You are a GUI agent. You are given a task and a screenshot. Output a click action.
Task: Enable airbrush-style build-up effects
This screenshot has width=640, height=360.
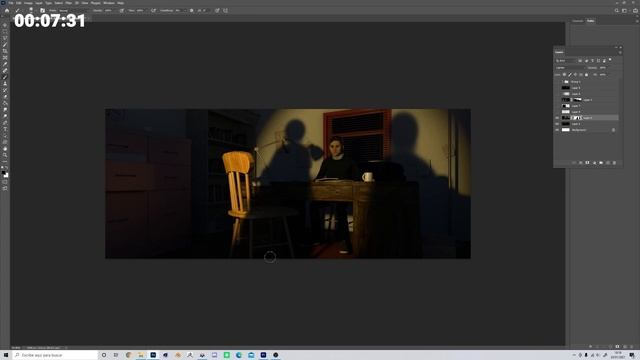point(153,11)
